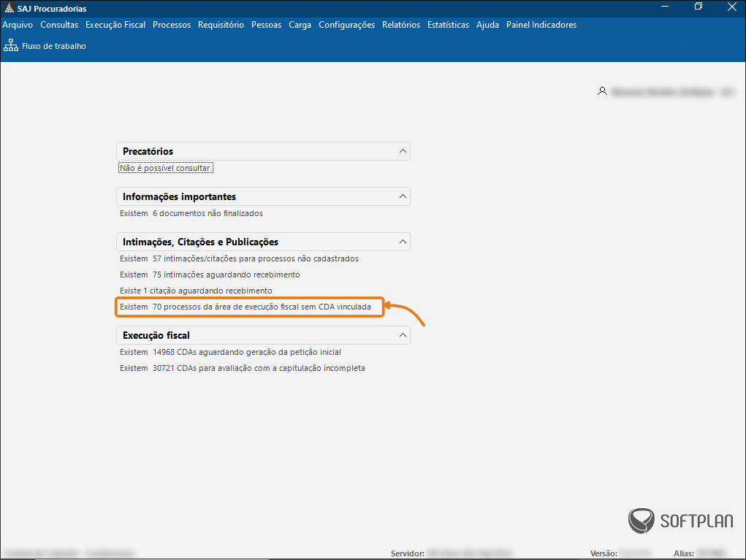746x560 pixels.
Task: Open the Painel Indicadores menu
Action: coord(541,25)
